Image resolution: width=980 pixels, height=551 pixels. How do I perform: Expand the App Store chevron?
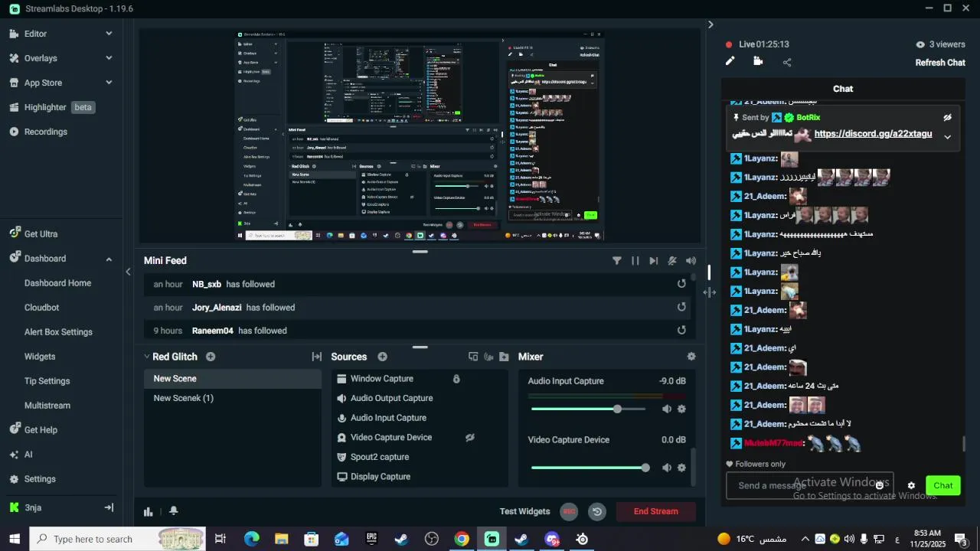(x=109, y=83)
